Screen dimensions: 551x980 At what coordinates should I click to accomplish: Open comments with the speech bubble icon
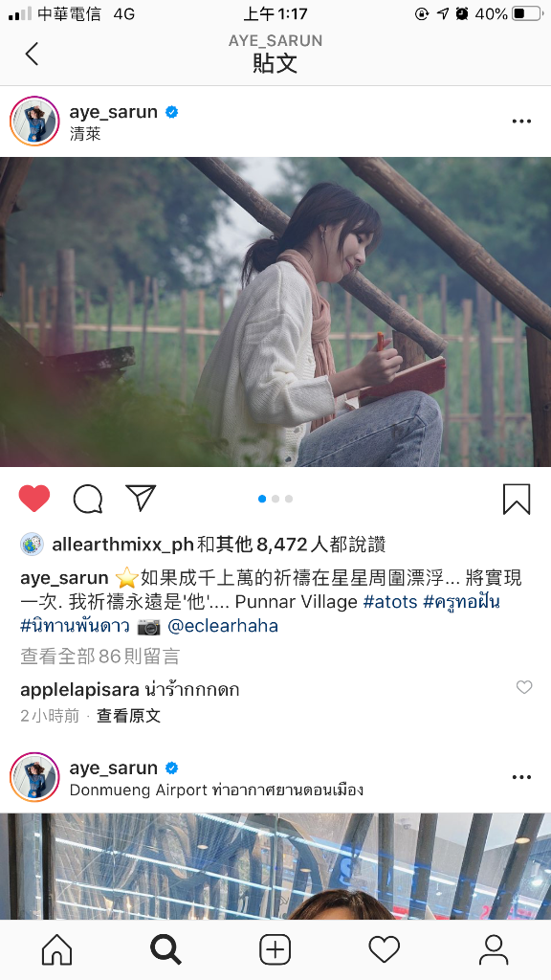coord(88,499)
